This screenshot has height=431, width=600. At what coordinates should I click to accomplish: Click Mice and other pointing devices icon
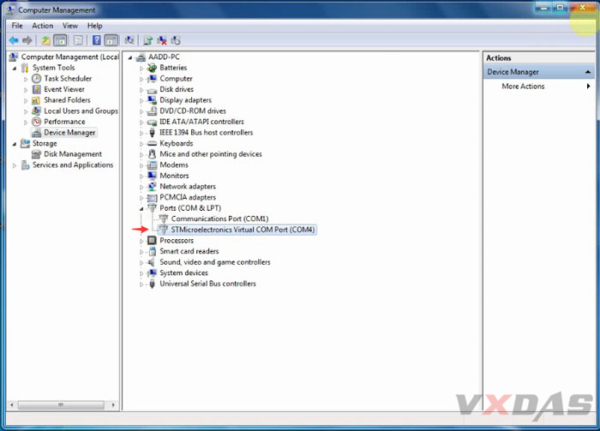click(152, 154)
